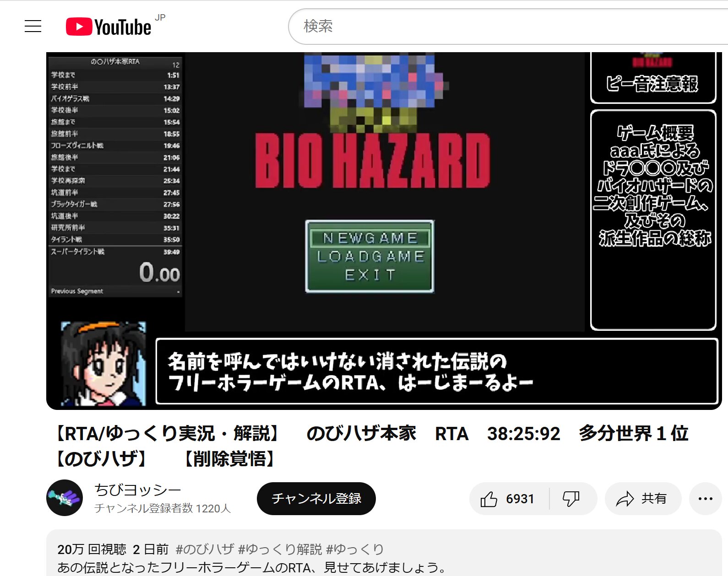Dislike the video with thumbs down
728x576 pixels.
[572, 499]
